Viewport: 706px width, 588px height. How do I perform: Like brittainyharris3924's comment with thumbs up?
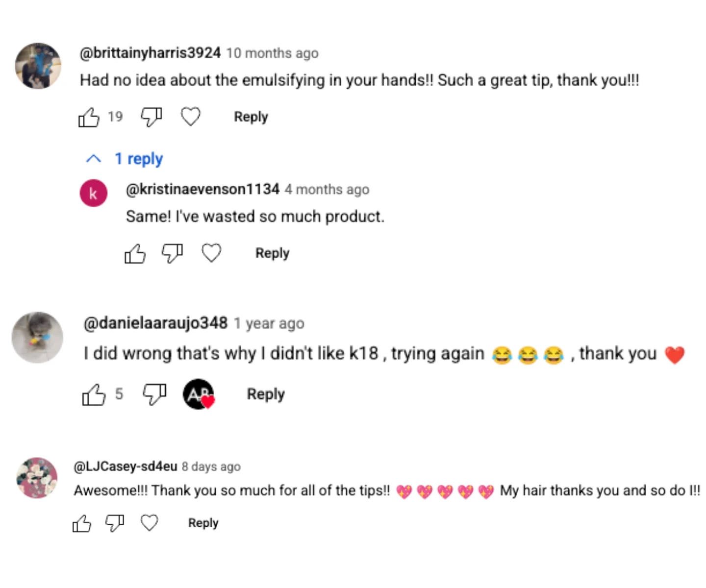tap(89, 117)
